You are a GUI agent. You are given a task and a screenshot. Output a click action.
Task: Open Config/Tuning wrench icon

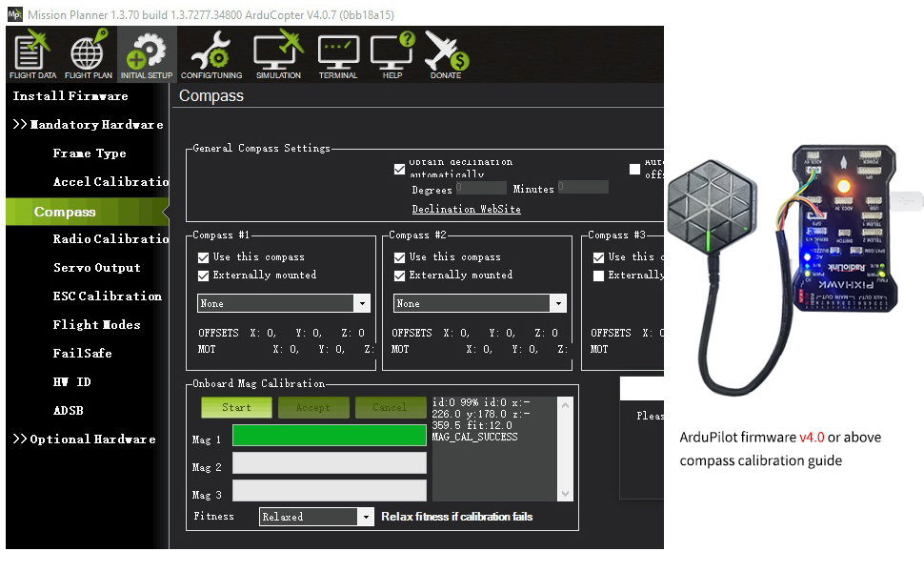[x=211, y=54]
